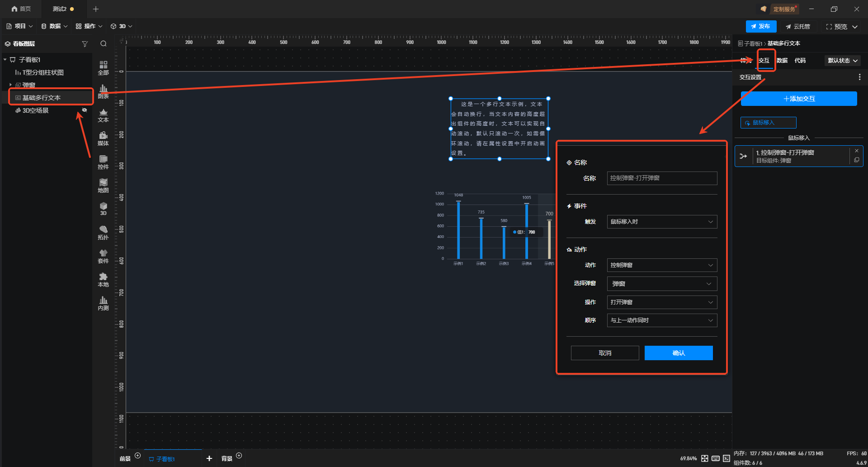Toggle visibility of 3D空场景 layer
868x467 pixels.
85,110
